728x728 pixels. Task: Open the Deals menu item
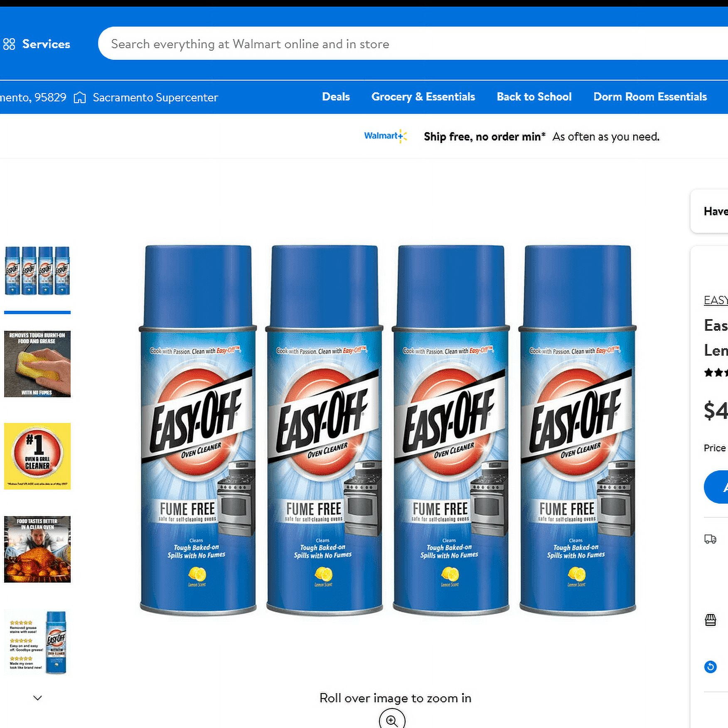pyautogui.click(x=336, y=97)
